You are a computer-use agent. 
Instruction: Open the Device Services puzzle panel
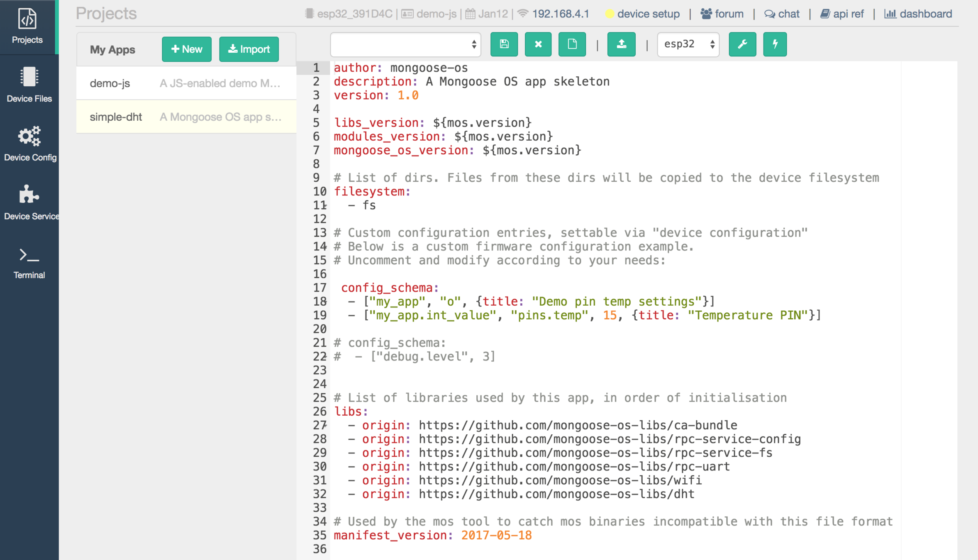tap(29, 202)
